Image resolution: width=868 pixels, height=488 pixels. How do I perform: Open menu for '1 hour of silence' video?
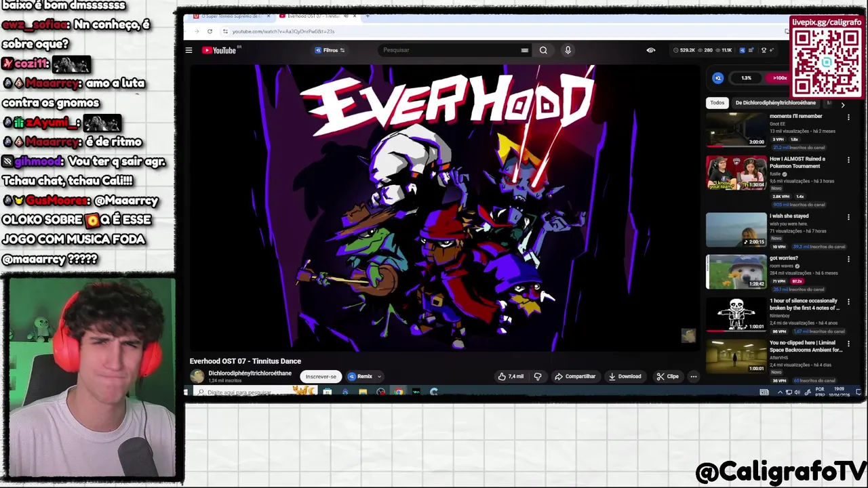click(x=848, y=302)
